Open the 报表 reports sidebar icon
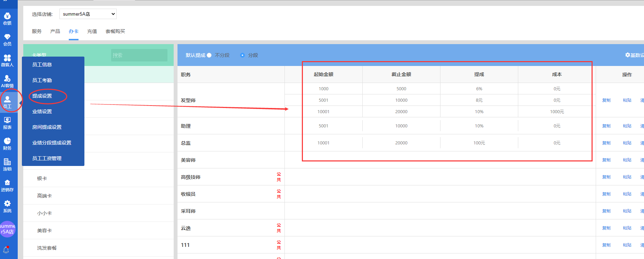The width and height of the screenshot is (644, 259). pyautogui.click(x=7, y=123)
